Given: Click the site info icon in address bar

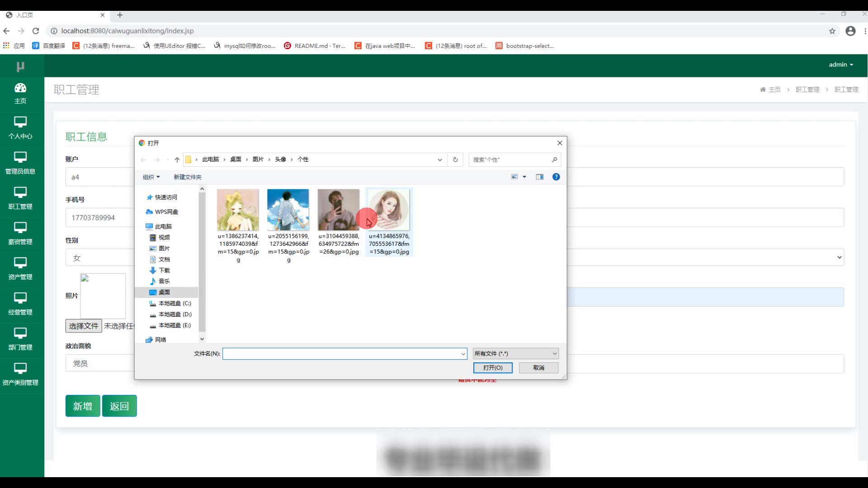Looking at the screenshot, I should click(54, 31).
